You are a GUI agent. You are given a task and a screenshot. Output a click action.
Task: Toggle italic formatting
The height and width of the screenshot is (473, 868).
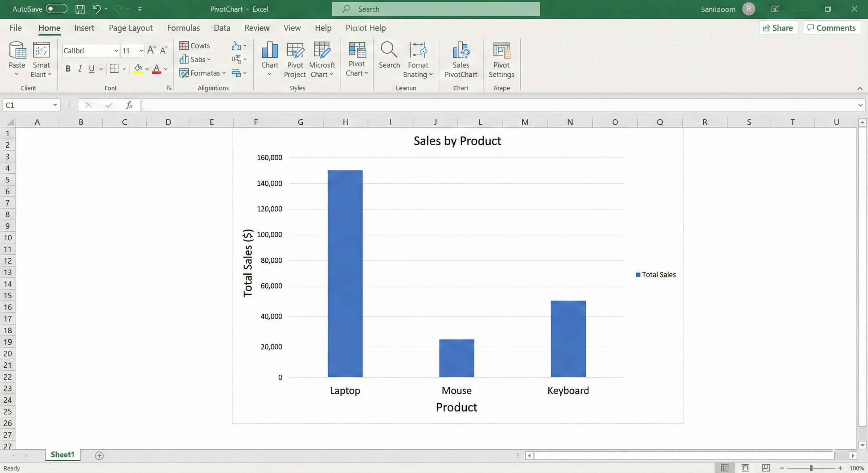point(80,69)
